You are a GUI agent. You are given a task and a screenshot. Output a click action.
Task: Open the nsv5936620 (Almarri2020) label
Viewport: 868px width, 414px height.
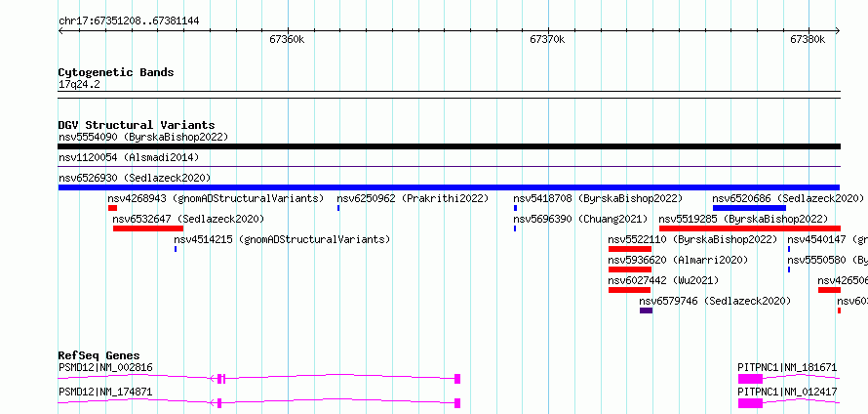click(x=678, y=260)
